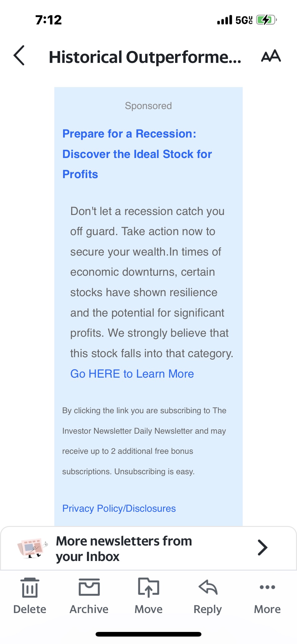Tap the Archive box icon
The width and height of the screenshot is (297, 644).
click(x=89, y=587)
